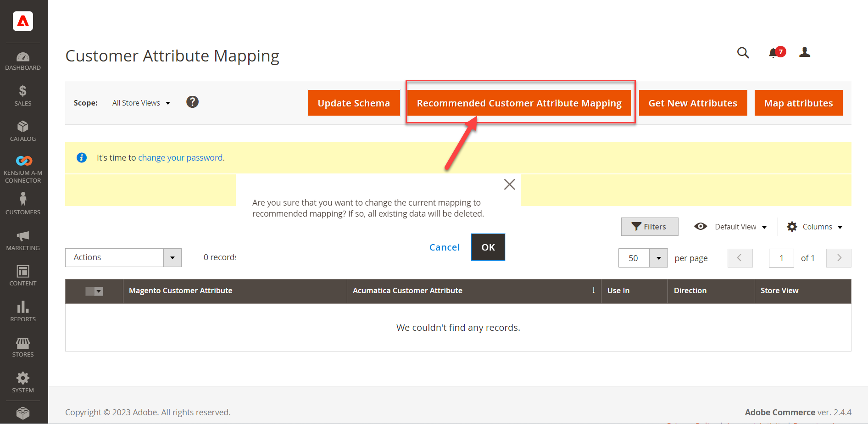This screenshot has height=424, width=868.
Task: Confirm the dialog with OK
Action: [x=488, y=247]
